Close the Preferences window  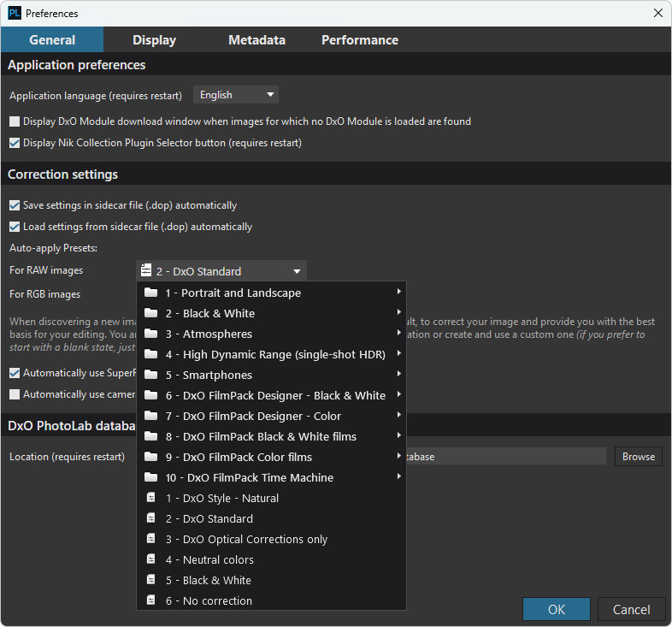(658, 14)
